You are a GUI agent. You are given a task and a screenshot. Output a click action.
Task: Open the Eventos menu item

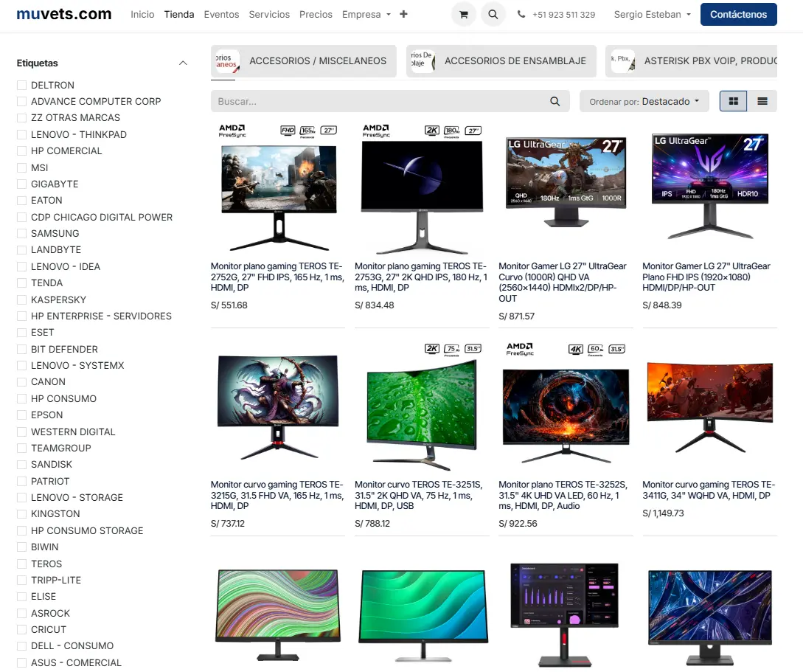(x=221, y=14)
